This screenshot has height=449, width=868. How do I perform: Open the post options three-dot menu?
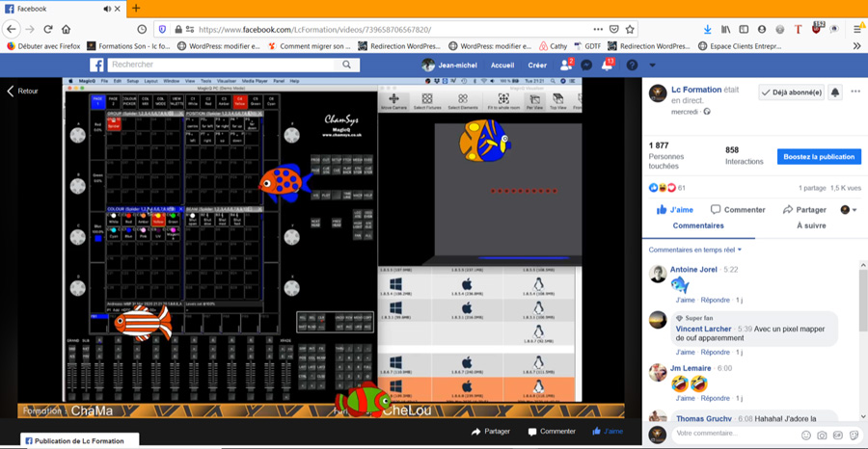tap(855, 92)
